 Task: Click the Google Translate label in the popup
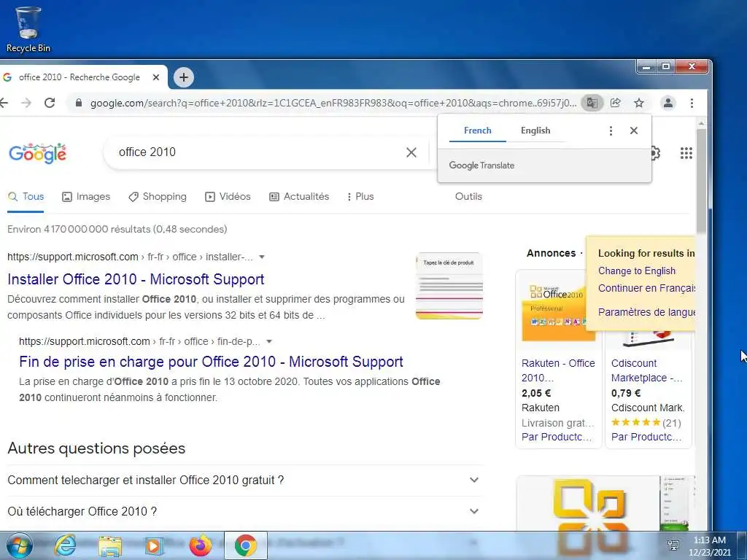481,166
